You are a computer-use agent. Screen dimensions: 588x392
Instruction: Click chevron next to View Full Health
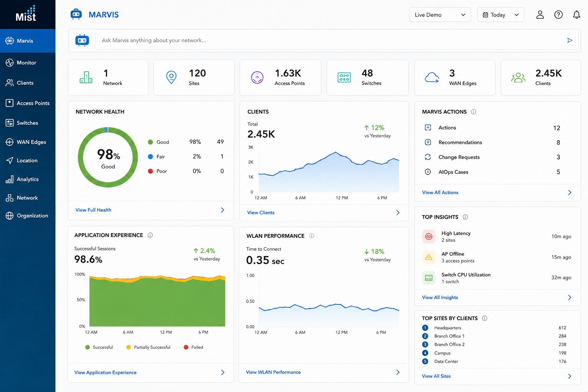[x=222, y=210]
